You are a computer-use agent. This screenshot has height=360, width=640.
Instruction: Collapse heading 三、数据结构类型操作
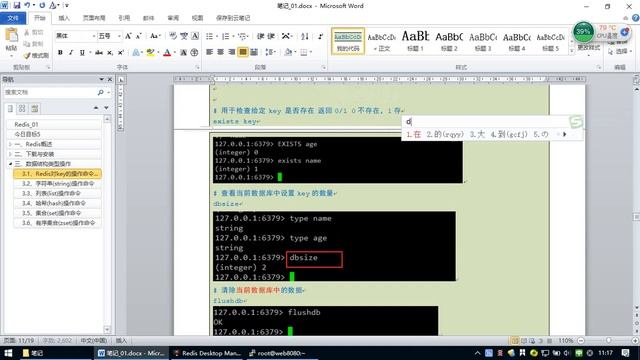click(x=10, y=164)
